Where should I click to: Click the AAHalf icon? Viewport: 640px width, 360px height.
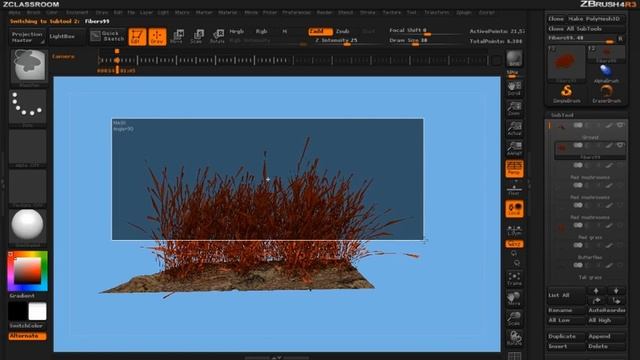click(x=514, y=148)
